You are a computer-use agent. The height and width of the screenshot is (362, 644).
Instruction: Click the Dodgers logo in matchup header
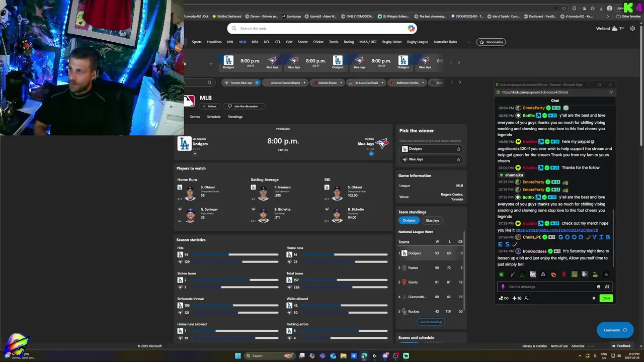pos(185,144)
